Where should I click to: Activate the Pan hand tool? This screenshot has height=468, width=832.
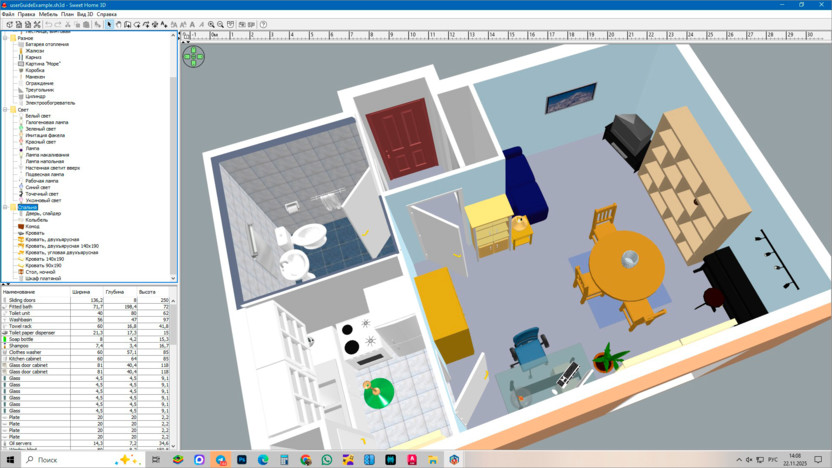click(x=119, y=24)
